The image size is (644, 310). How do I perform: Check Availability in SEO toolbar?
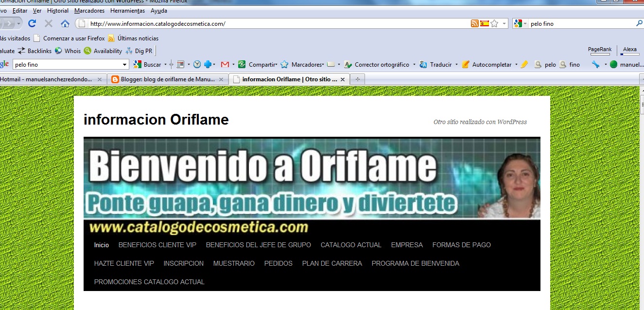pyautogui.click(x=103, y=51)
